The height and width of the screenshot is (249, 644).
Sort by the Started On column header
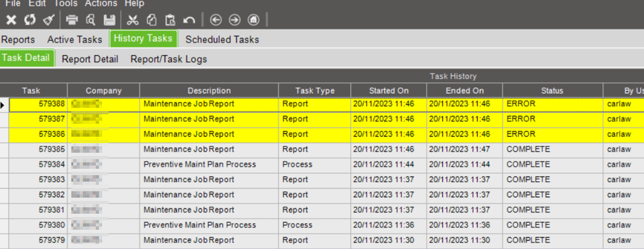point(389,90)
